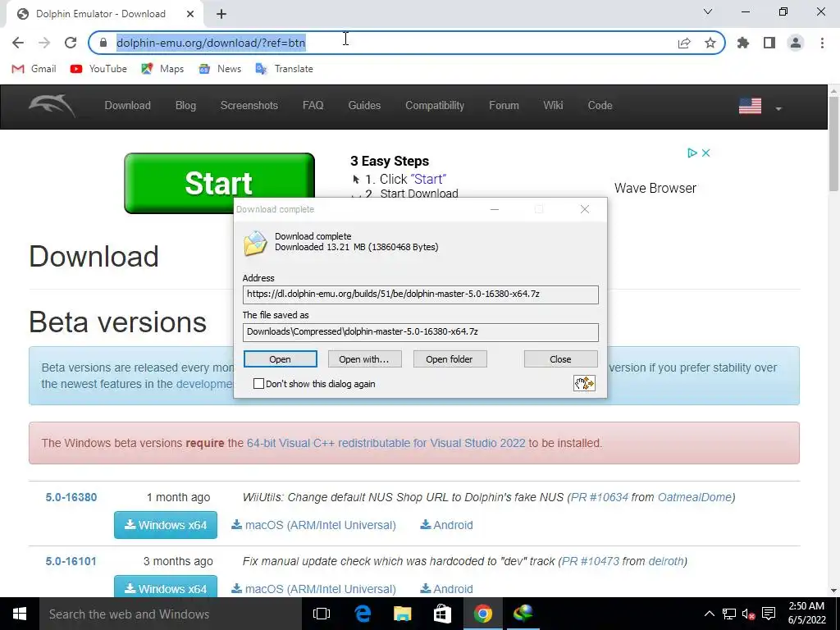Click the Dolphin logo in navbar
Viewport: 840px width, 630px height.
coord(52,106)
